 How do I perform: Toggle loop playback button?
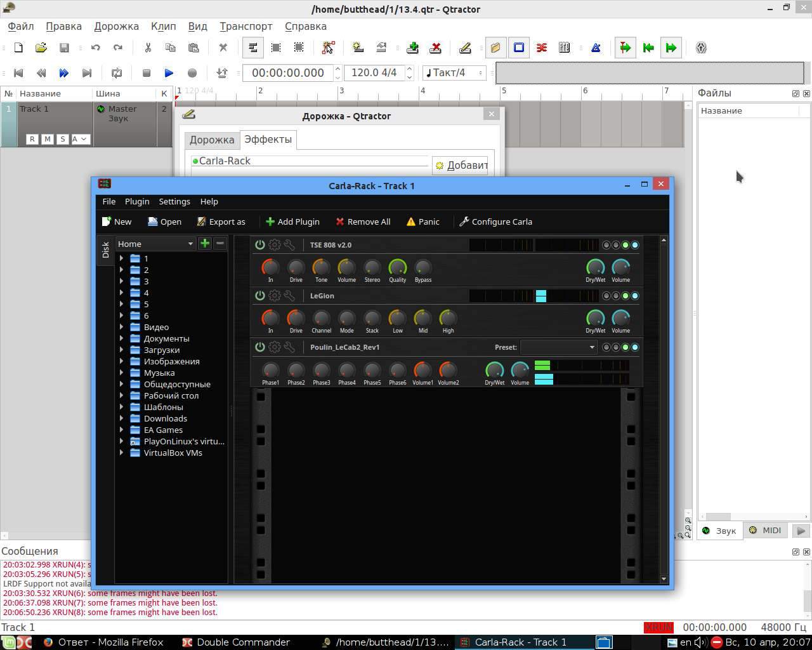coord(117,73)
